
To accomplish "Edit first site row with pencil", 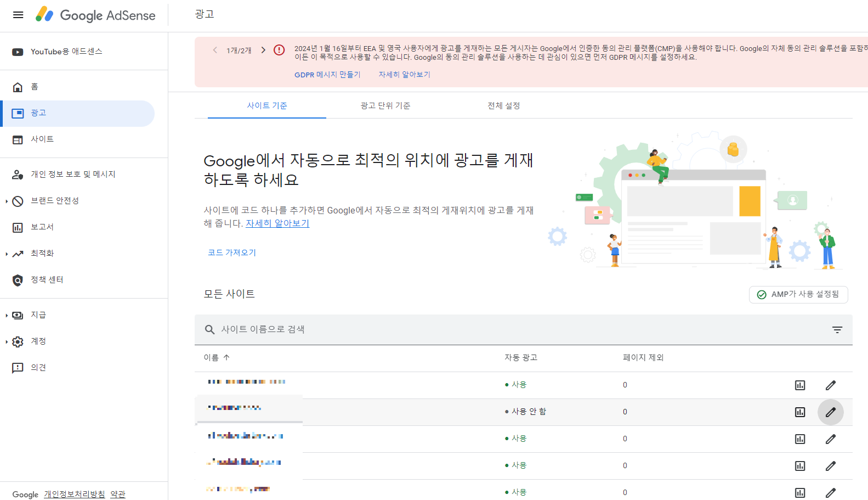I will click(x=831, y=385).
